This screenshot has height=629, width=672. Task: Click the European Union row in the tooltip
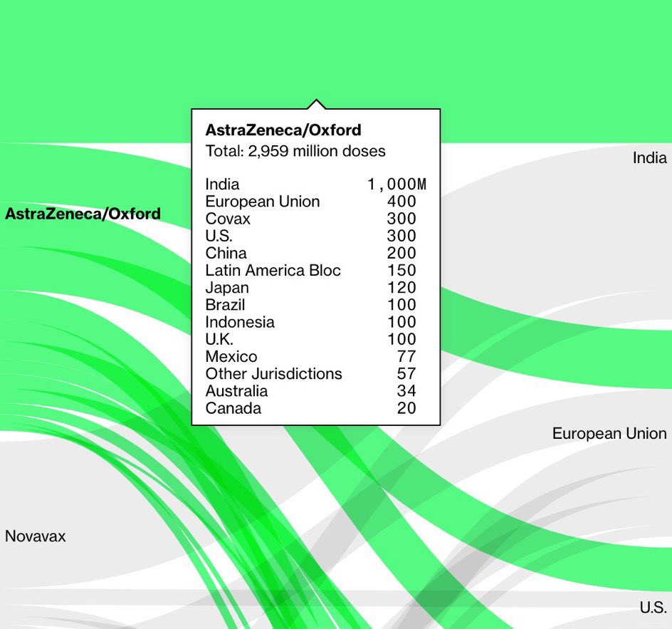316,202
